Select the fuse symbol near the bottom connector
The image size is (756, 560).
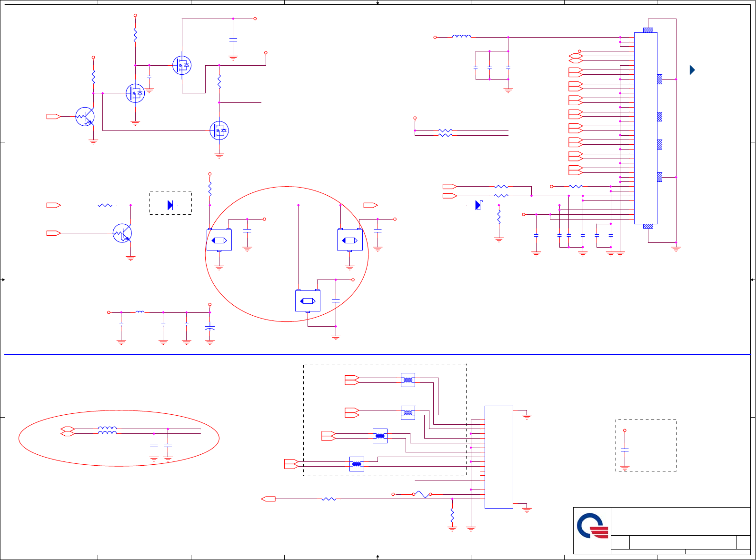(x=422, y=494)
